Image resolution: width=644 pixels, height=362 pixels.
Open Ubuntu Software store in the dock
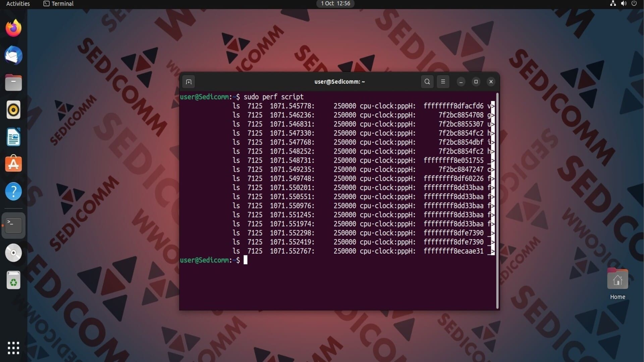(x=13, y=164)
